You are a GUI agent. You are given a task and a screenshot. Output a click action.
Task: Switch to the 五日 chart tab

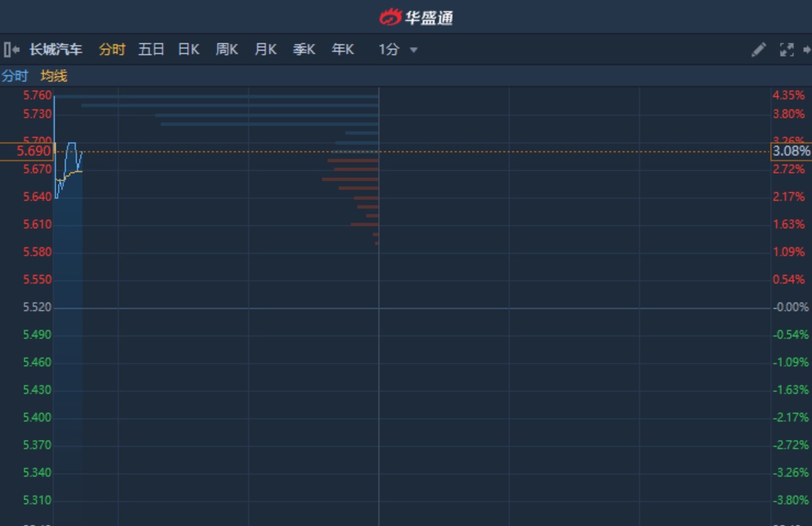point(151,50)
